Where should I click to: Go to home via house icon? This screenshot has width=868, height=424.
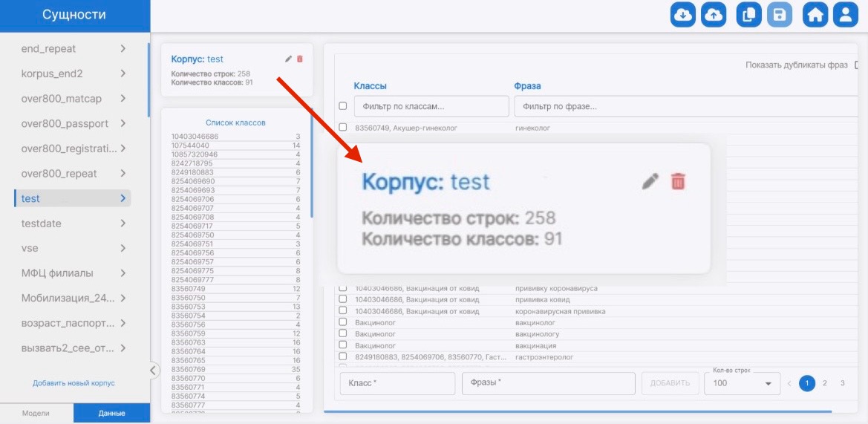pyautogui.click(x=815, y=16)
